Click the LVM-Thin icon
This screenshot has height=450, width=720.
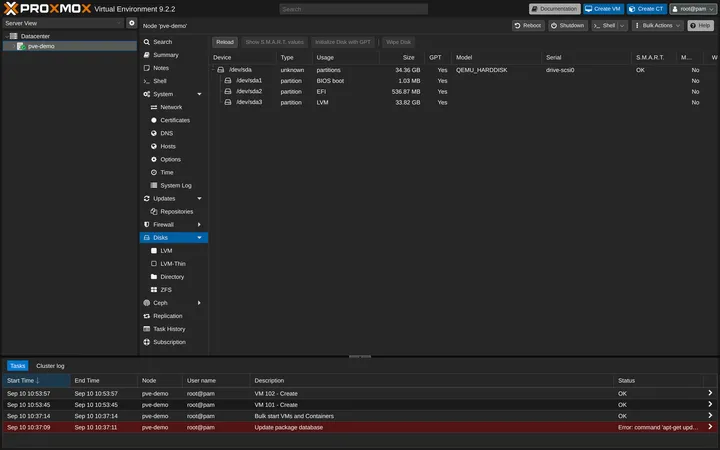coord(154,264)
